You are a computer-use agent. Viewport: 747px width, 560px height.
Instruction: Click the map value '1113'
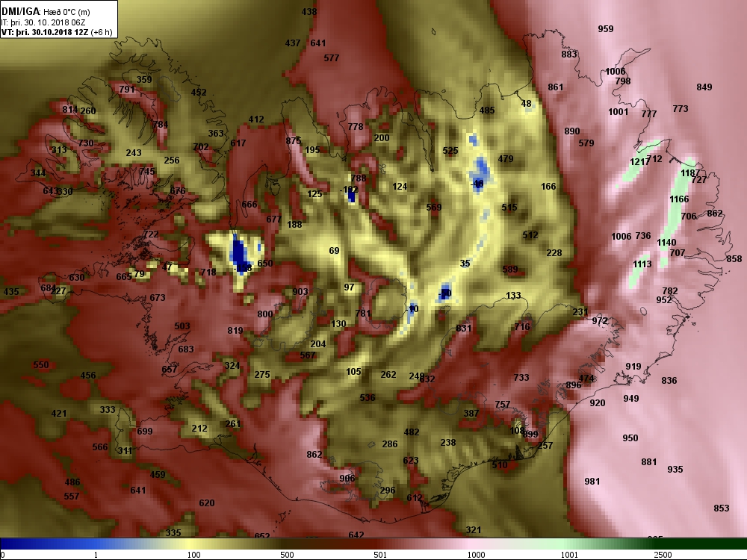pyautogui.click(x=642, y=264)
